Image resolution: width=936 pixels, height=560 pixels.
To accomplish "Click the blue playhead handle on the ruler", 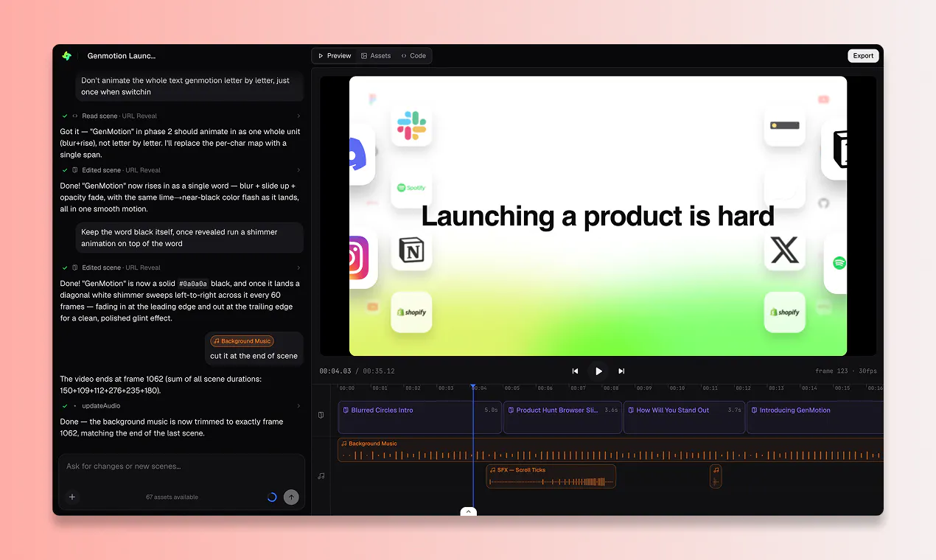I will pyautogui.click(x=472, y=386).
